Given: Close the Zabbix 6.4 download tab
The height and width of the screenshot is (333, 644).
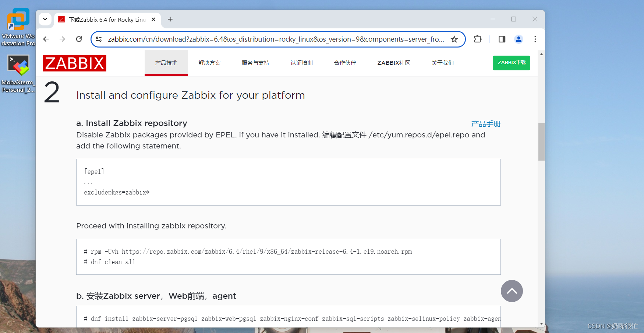Looking at the screenshot, I should (x=153, y=19).
